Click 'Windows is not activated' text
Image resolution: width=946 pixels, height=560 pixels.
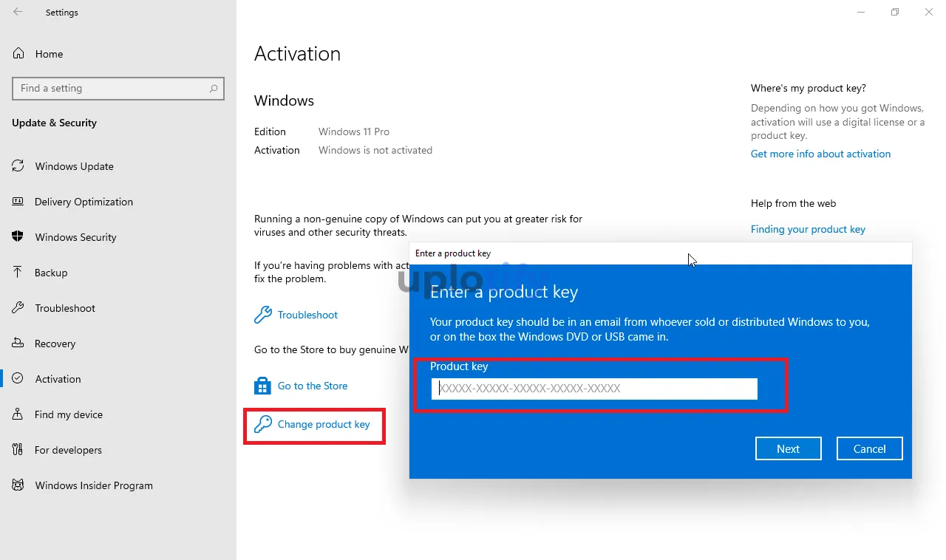click(375, 150)
